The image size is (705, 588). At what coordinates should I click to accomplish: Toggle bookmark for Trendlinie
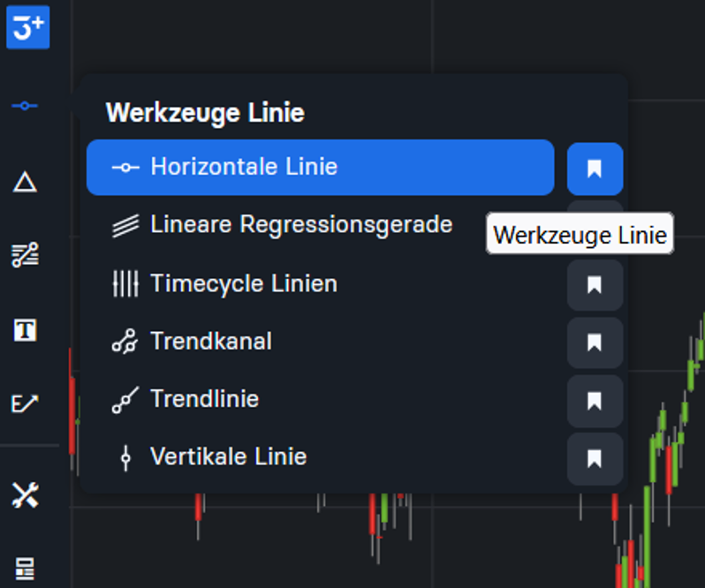click(595, 401)
